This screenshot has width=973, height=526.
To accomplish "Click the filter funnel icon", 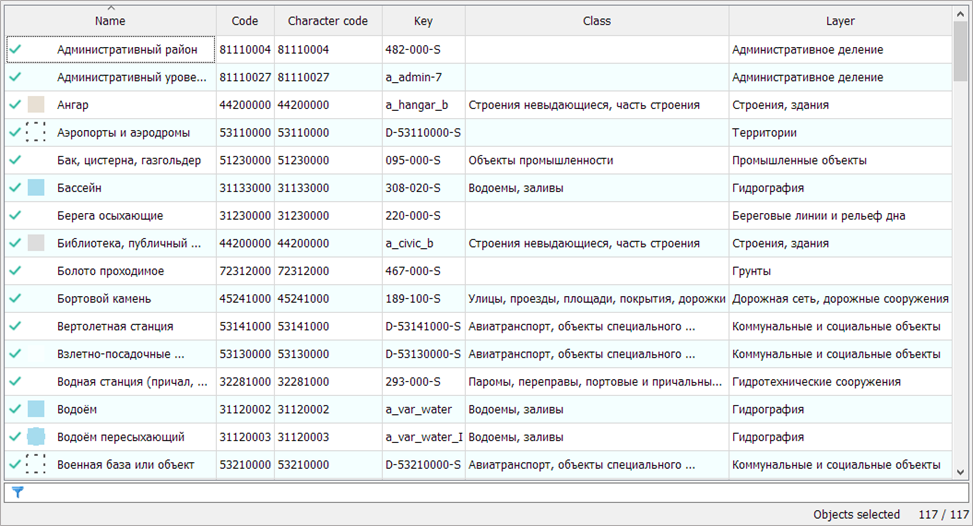I will (17, 492).
